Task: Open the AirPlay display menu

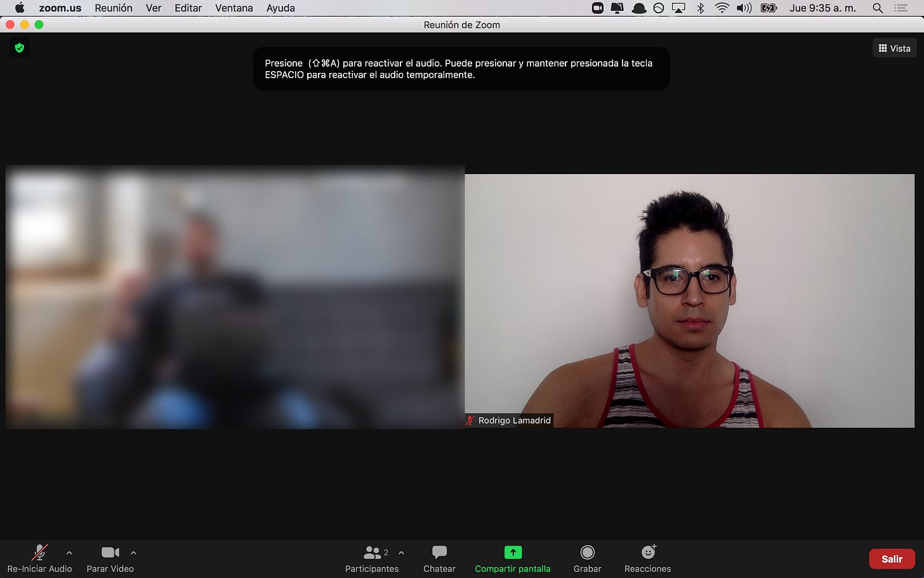Action: click(x=679, y=8)
